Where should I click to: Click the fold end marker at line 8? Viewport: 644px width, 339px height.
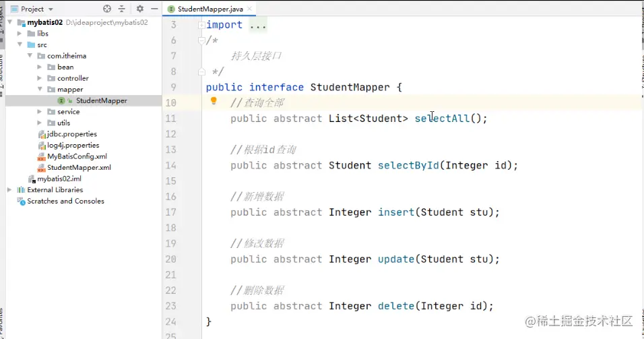[x=201, y=71]
